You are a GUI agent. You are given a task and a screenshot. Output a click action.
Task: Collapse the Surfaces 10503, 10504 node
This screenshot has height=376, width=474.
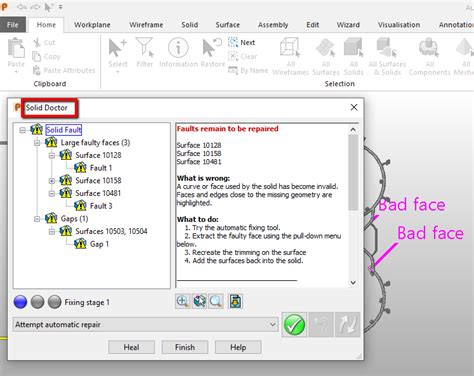click(52, 232)
